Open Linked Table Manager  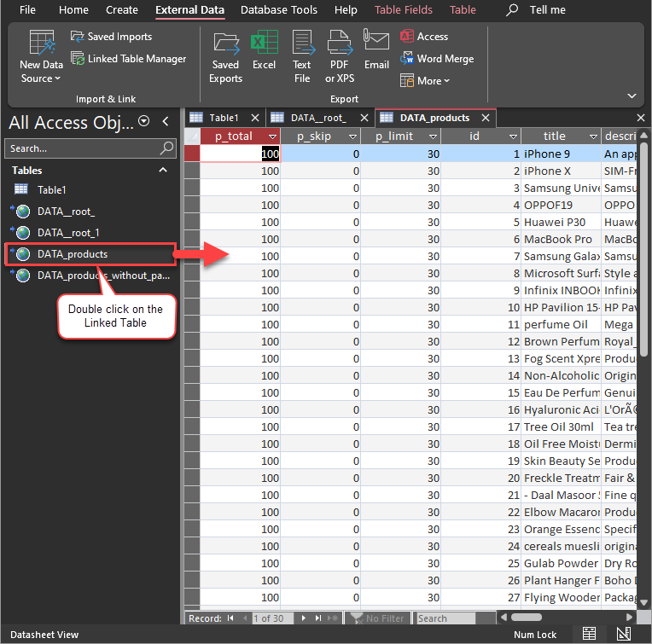(x=128, y=59)
